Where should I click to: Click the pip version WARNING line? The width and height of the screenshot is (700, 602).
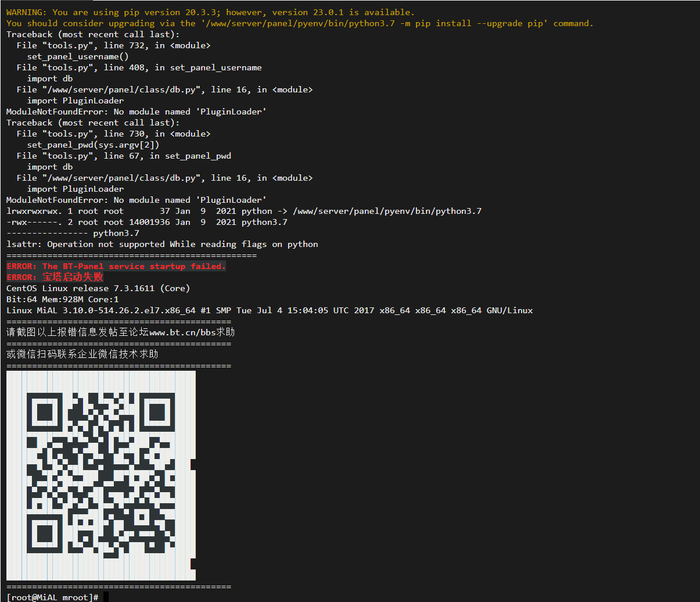click(x=210, y=12)
